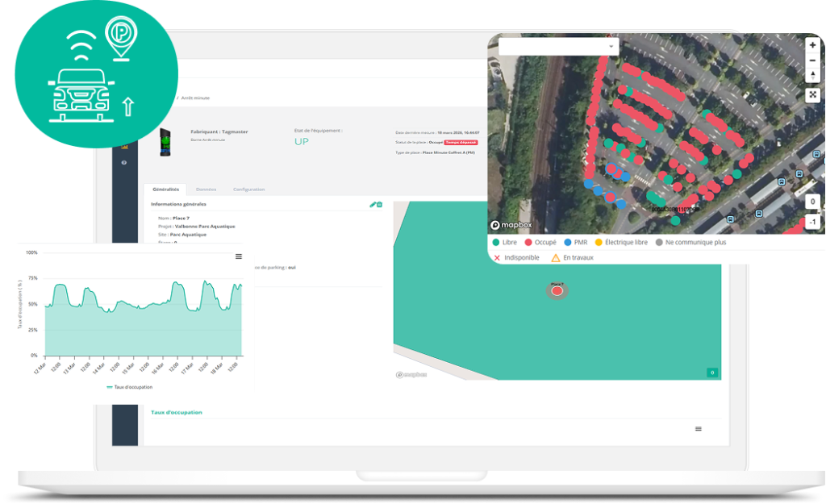The width and height of the screenshot is (826, 504).
Task: Open the search dropdown at top of map panel
Action: click(x=559, y=45)
